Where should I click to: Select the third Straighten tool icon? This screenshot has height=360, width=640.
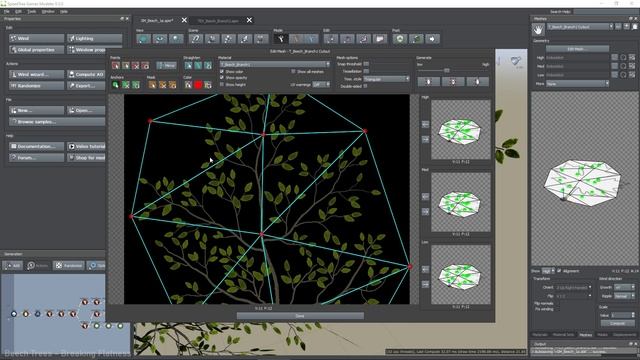click(x=208, y=65)
